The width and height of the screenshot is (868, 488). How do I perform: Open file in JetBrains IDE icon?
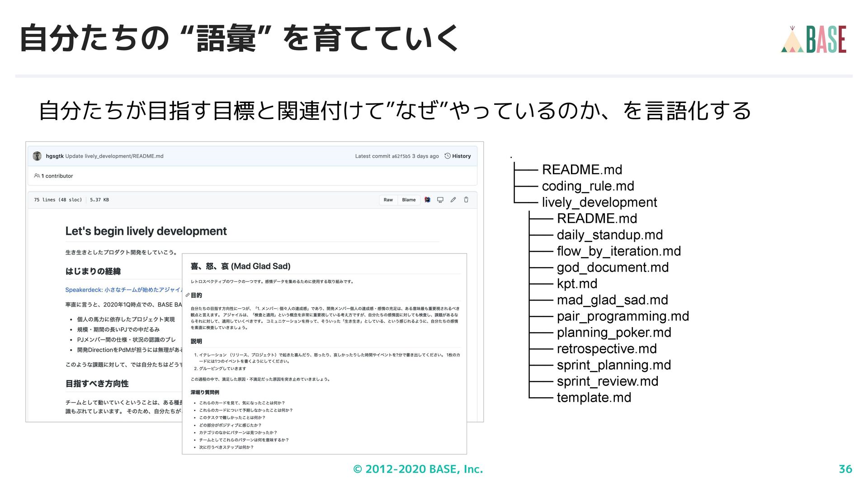point(427,200)
